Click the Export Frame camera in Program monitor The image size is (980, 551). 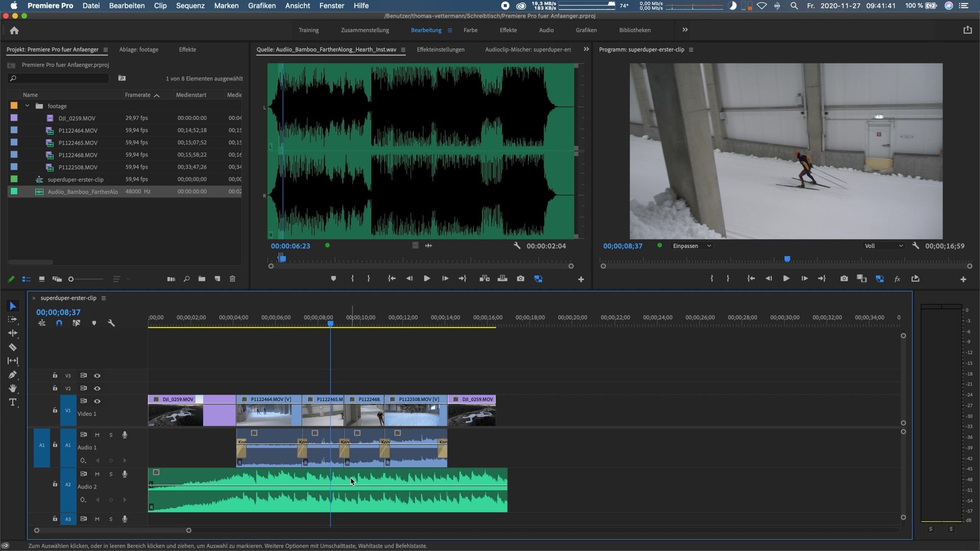(x=844, y=279)
